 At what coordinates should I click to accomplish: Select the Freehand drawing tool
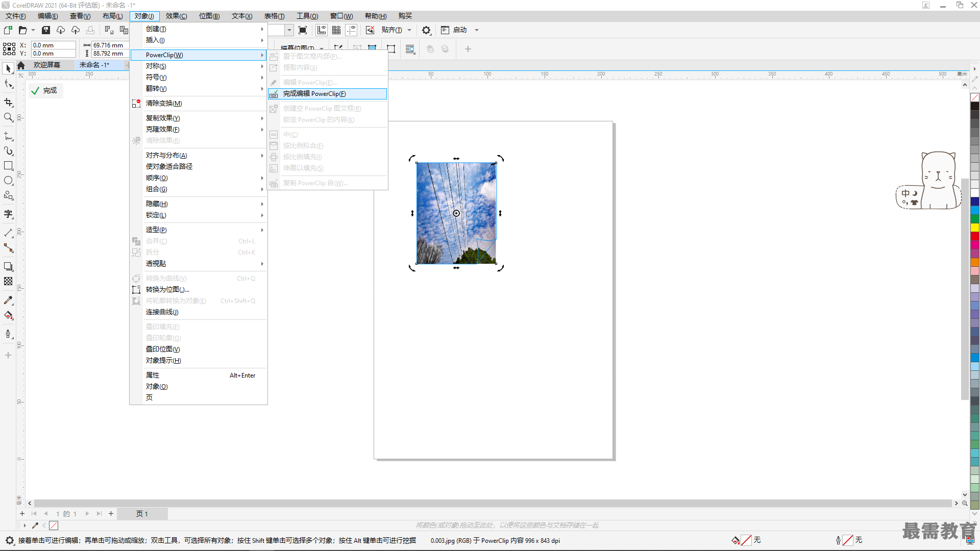pos(8,136)
